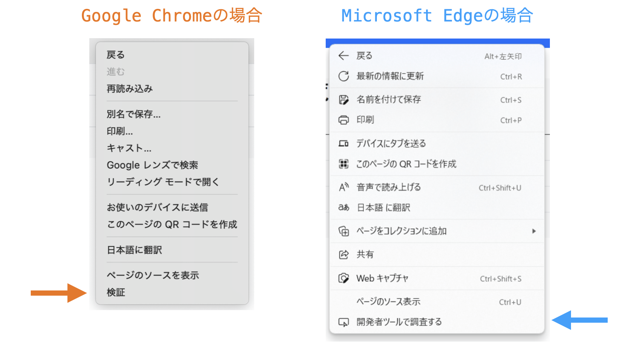Viewport: 644px width, 349px height.
Task: Click the read aloud icon in the Edge menu
Action: 344,187
